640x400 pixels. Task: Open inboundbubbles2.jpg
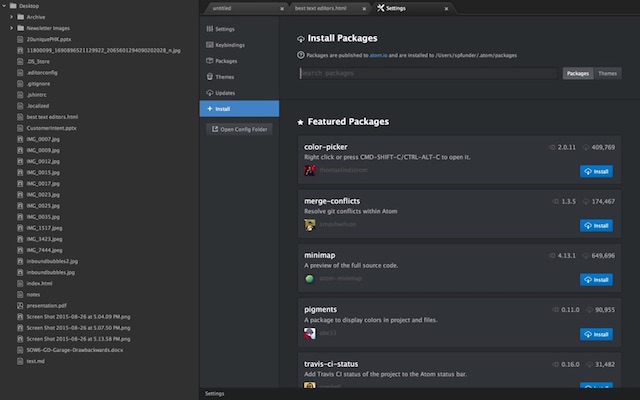pos(52,261)
